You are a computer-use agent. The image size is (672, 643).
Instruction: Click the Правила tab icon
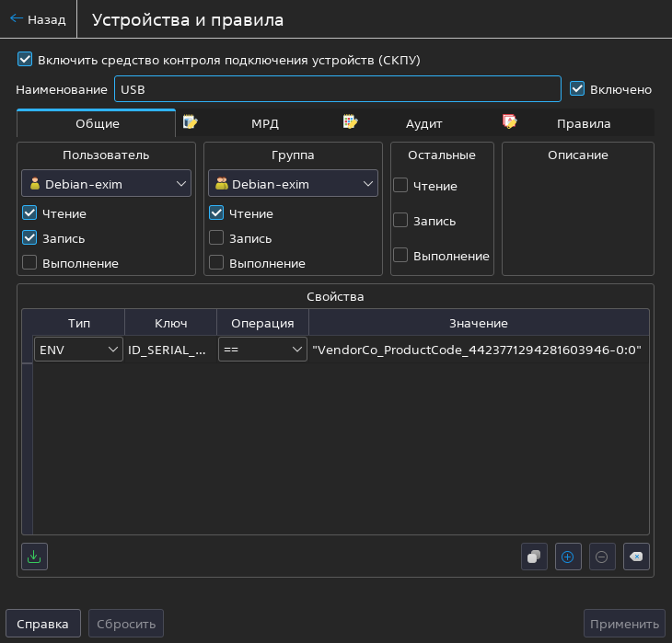pos(509,122)
